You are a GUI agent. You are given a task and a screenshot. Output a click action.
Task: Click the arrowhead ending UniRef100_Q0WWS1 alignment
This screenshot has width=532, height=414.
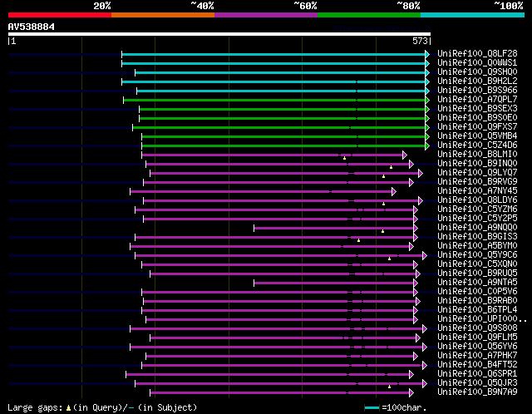(x=427, y=63)
